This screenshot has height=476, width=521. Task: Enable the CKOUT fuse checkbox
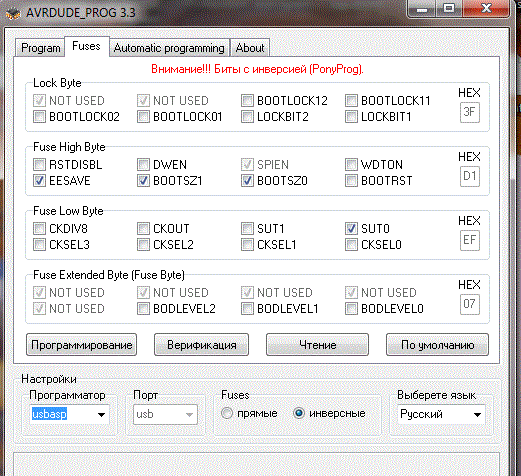[x=143, y=229]
